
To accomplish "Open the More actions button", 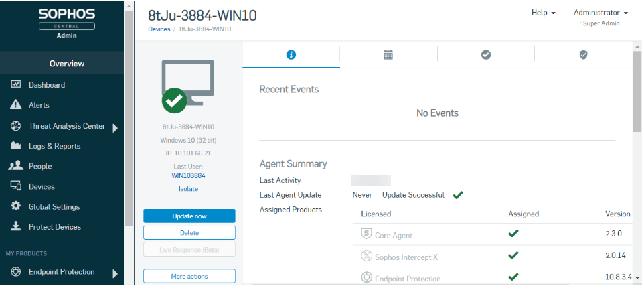I will point(189,276).
